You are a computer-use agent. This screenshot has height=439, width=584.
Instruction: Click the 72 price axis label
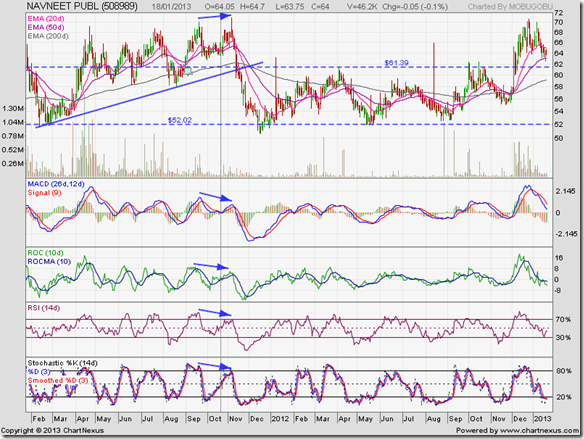559,13
